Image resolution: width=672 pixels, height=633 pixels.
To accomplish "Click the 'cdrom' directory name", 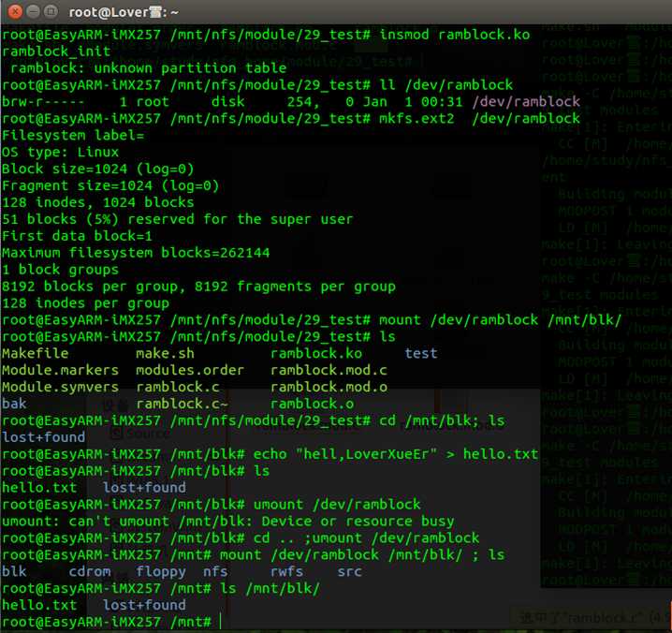I will [90, 572].
